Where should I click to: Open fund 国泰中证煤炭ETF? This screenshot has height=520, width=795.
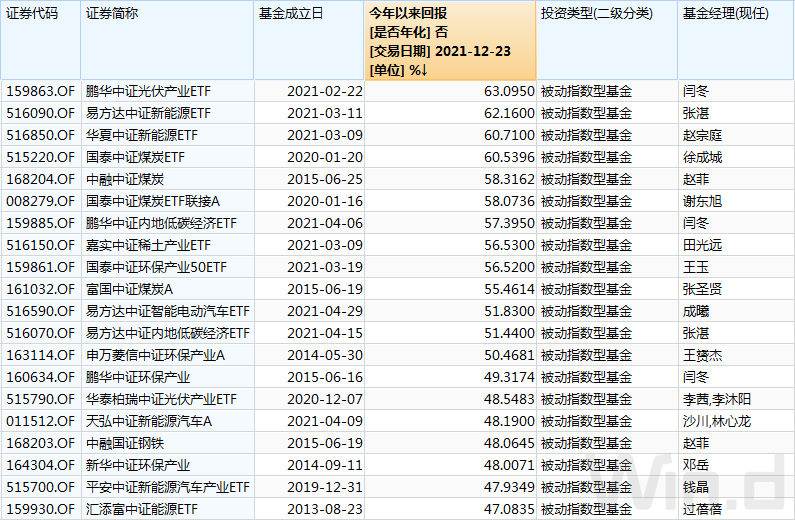click(x=135, y=158)
